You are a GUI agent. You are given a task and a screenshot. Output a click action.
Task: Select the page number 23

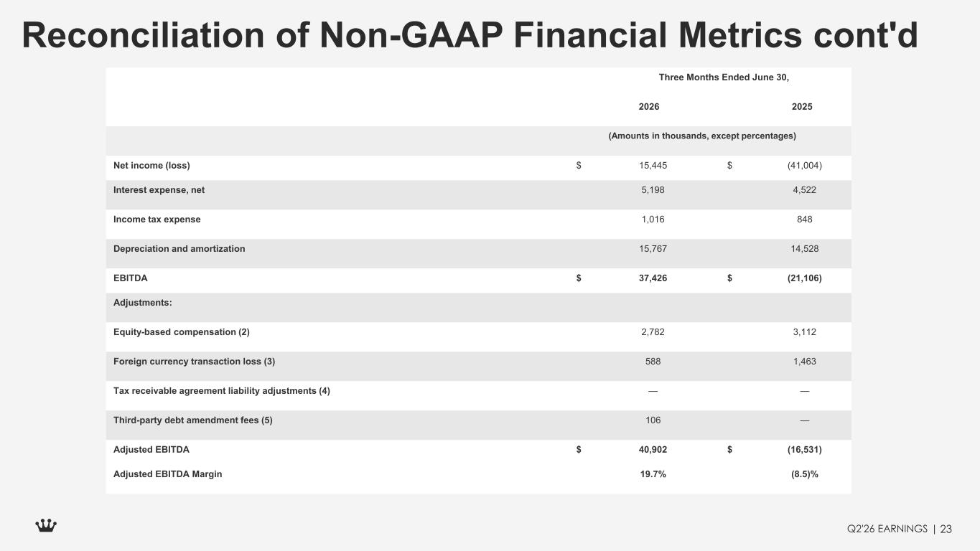tap(946, 529)
